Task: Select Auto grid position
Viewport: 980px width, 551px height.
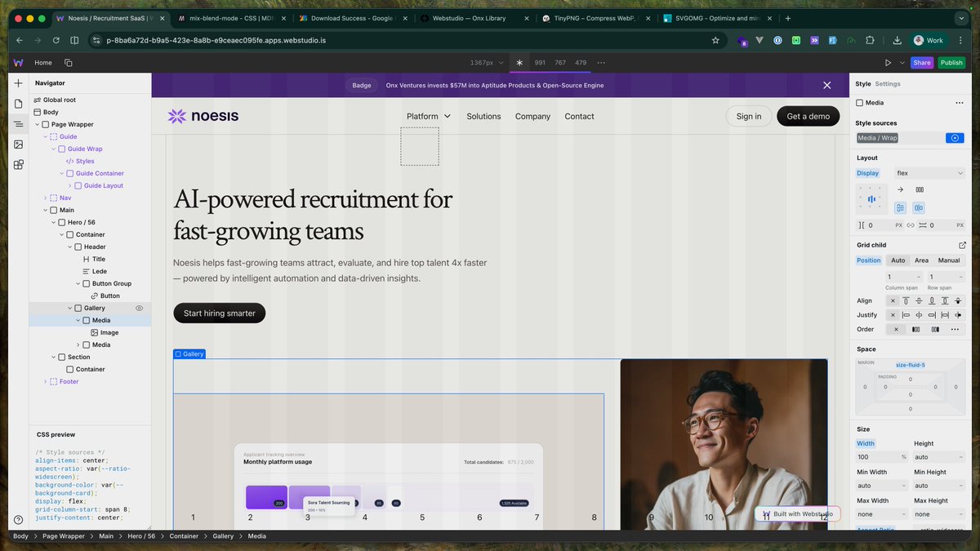Action: click(898, 260)
